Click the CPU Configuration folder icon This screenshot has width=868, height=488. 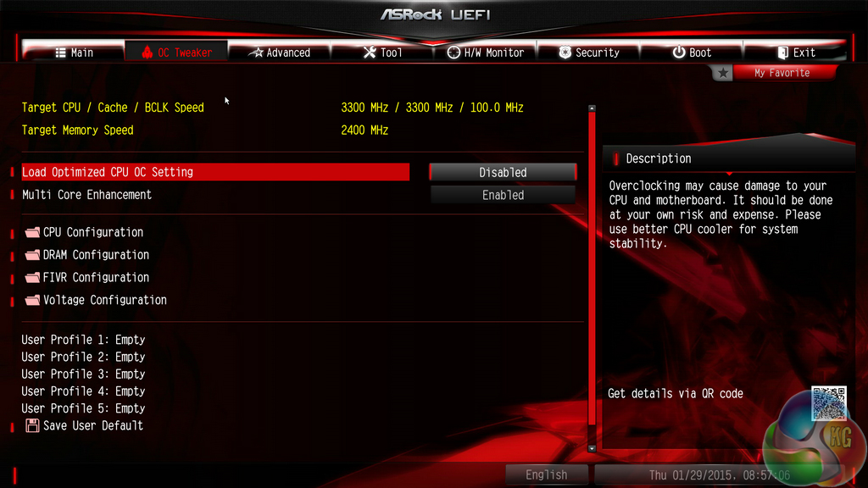pyautogui.click(x=33, y=232)
